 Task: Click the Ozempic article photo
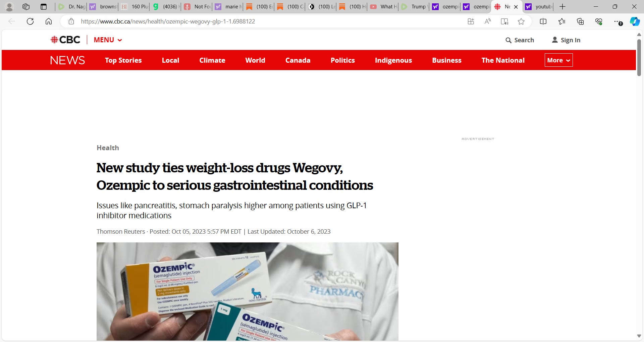pos(248,291)
